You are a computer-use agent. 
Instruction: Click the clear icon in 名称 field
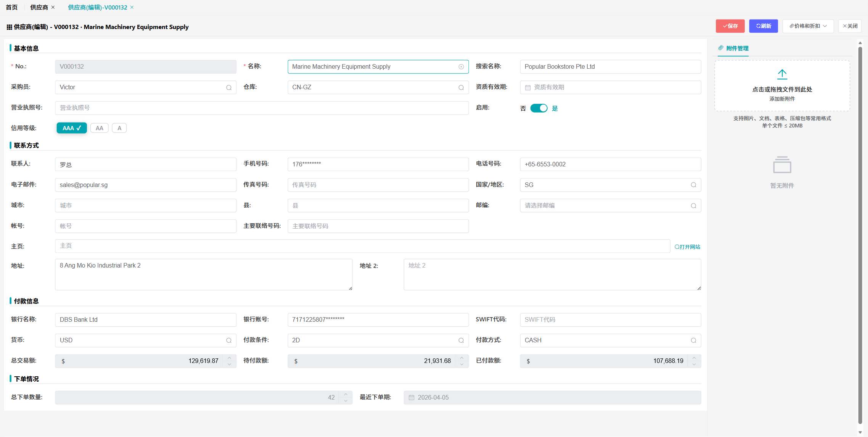461,67
